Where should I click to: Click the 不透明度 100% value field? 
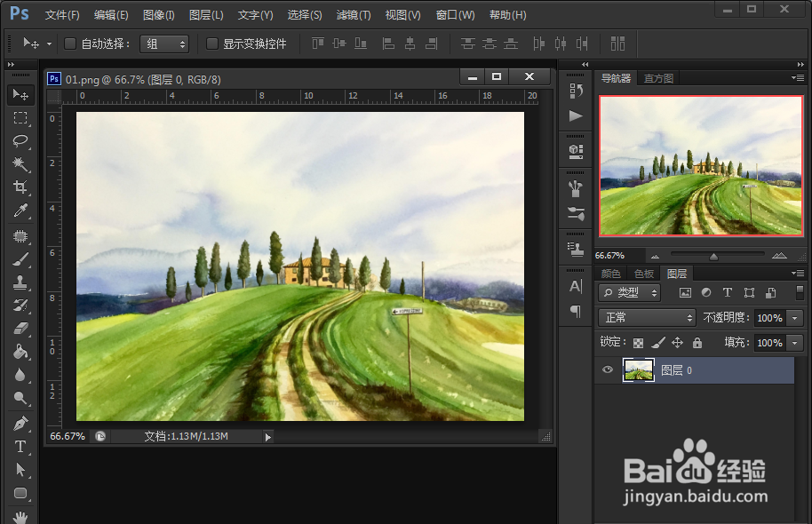pos(770,318)
